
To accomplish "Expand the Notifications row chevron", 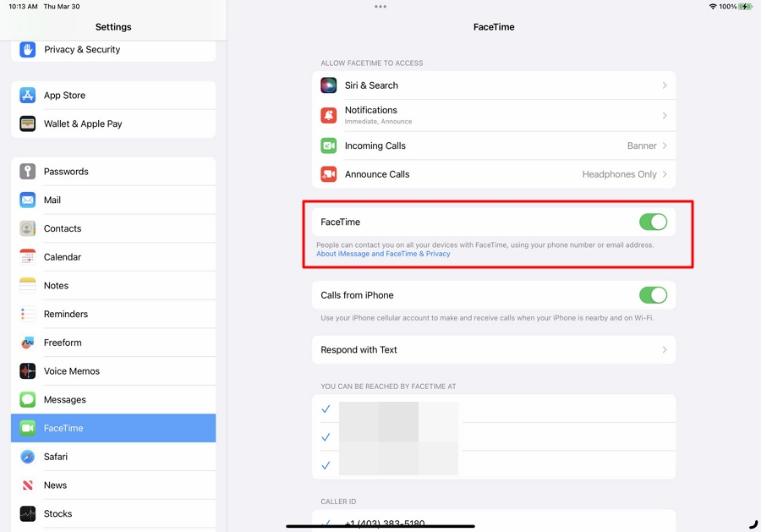I will click(665, 116).
